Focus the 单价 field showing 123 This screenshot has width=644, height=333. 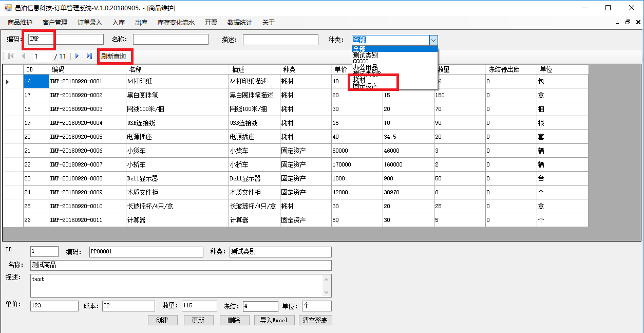(x=54, y=306)
